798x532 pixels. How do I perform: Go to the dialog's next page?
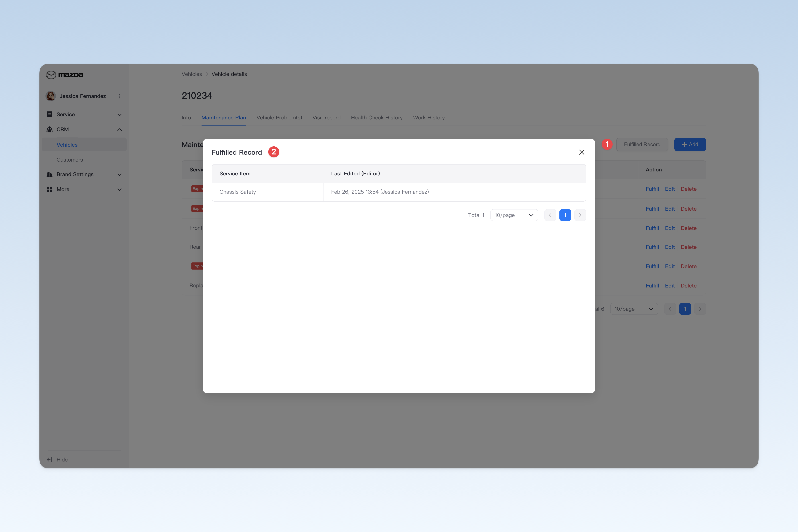pos(580,215)
